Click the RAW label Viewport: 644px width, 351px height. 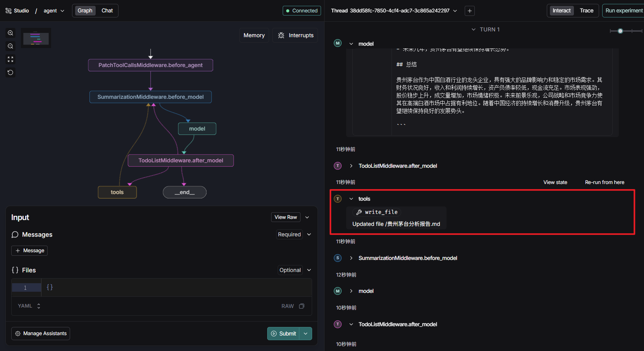[x=287, y=306]
